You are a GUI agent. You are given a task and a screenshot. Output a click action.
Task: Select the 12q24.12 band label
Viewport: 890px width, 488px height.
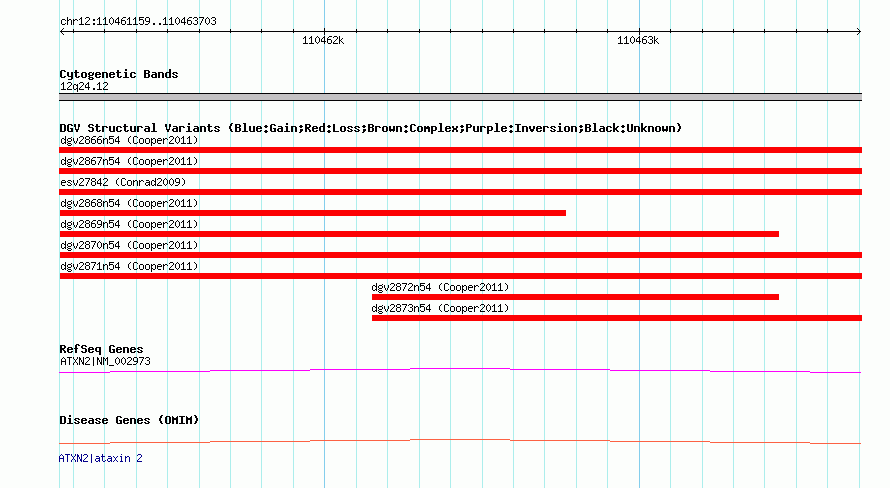pos(84,86)
